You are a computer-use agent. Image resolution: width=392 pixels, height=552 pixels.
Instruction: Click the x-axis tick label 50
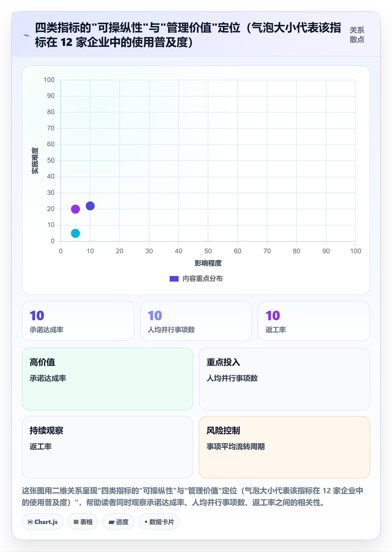tap(208, 251)
